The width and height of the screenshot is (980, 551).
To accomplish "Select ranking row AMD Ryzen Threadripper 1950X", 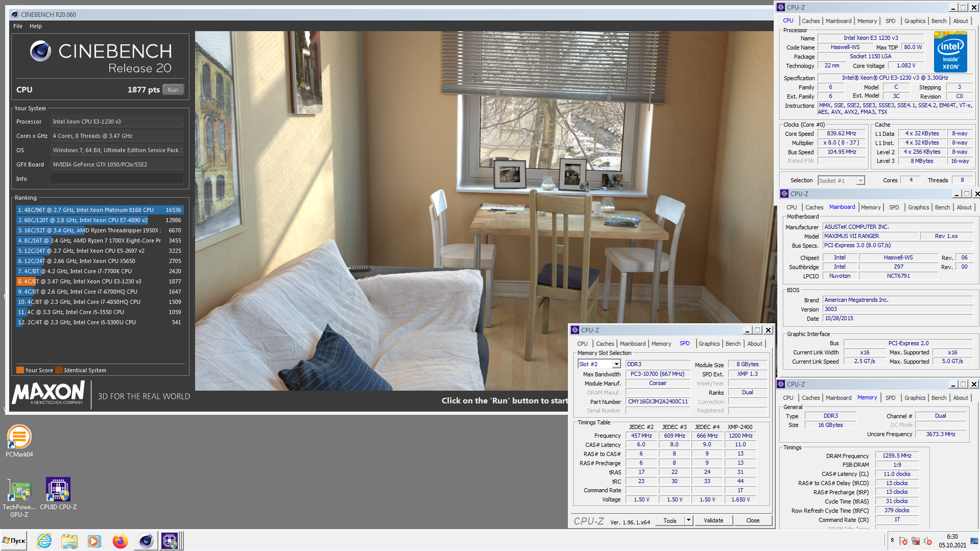I will 100,230.
